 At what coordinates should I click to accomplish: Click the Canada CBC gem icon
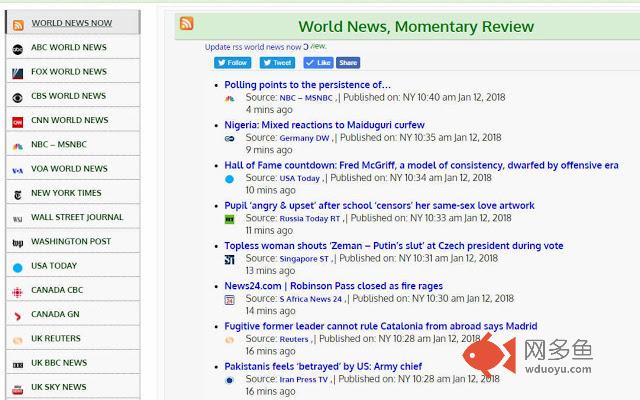[x=18, y=292]
